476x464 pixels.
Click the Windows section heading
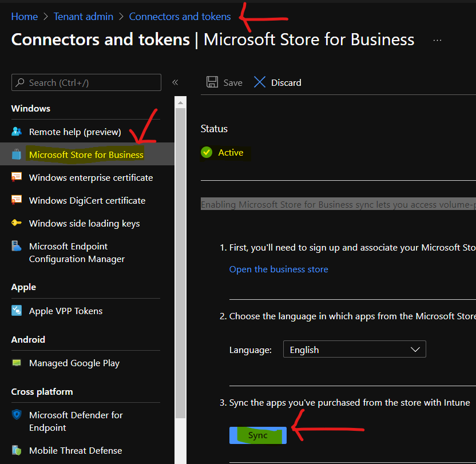[x=31, y=108]
